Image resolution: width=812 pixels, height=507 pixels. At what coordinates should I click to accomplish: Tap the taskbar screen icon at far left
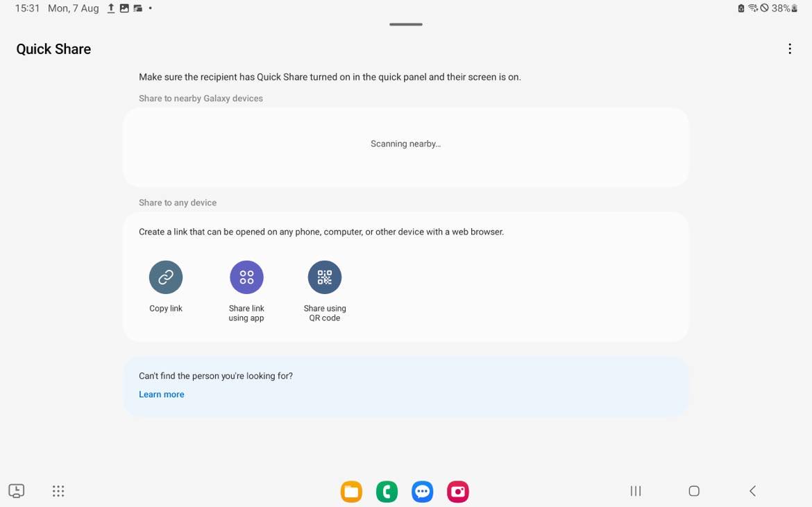[17, 491]
